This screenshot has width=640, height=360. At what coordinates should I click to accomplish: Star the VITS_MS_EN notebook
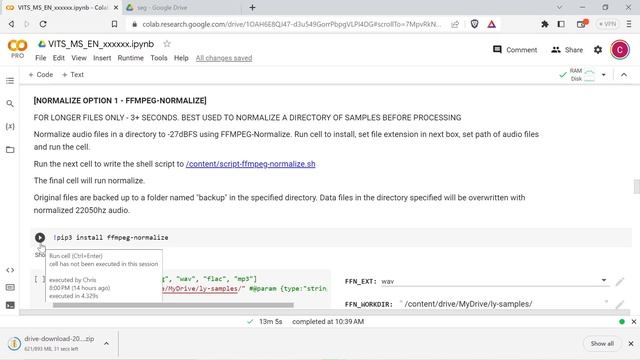[x=167, y=44]
